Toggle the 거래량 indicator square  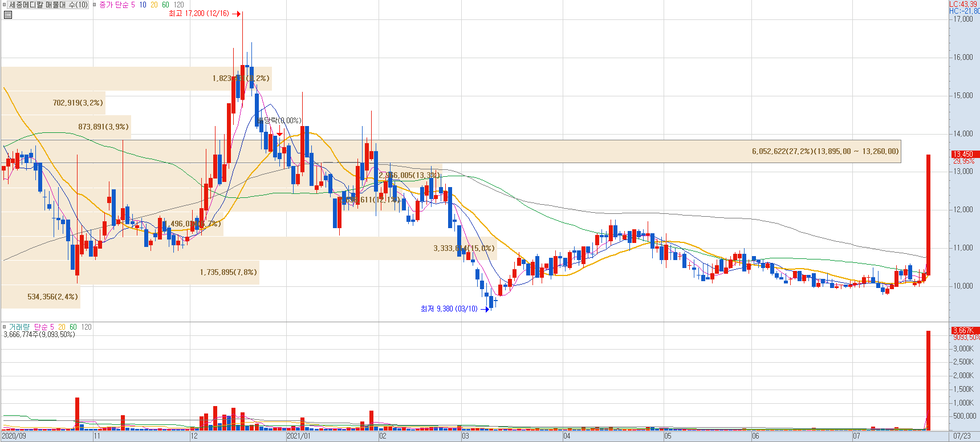click(5, 327)
